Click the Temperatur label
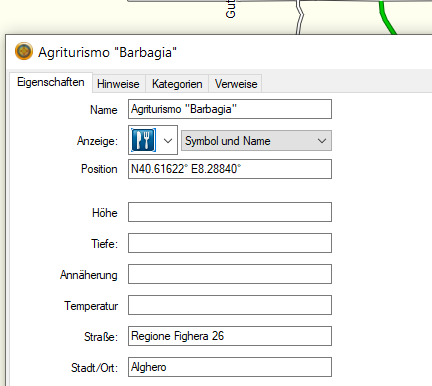432x386 pixels. [91, 306]
